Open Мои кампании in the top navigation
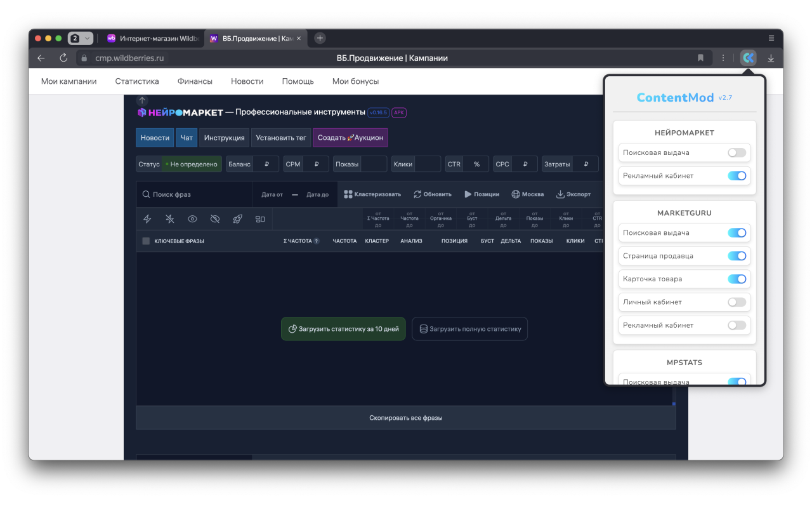Image resolution: width=812 pixels, height=508 pixels. [x=69, y=81]
